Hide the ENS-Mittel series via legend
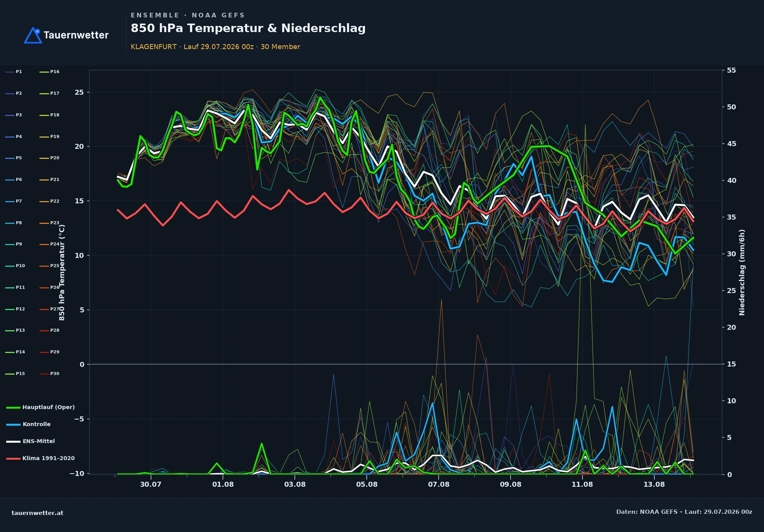Viewport: 764px width, 532px height. coord(31,441)
